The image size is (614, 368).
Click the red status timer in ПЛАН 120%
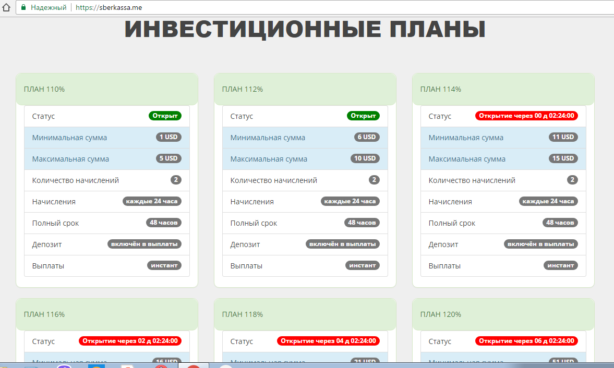pyautogui.click(x=526, y=341)
